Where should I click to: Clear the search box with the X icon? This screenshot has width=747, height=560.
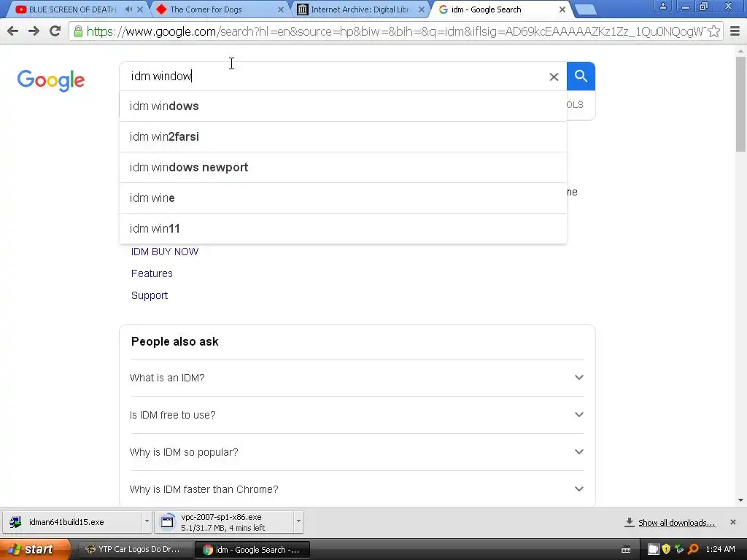coord(554,77)
